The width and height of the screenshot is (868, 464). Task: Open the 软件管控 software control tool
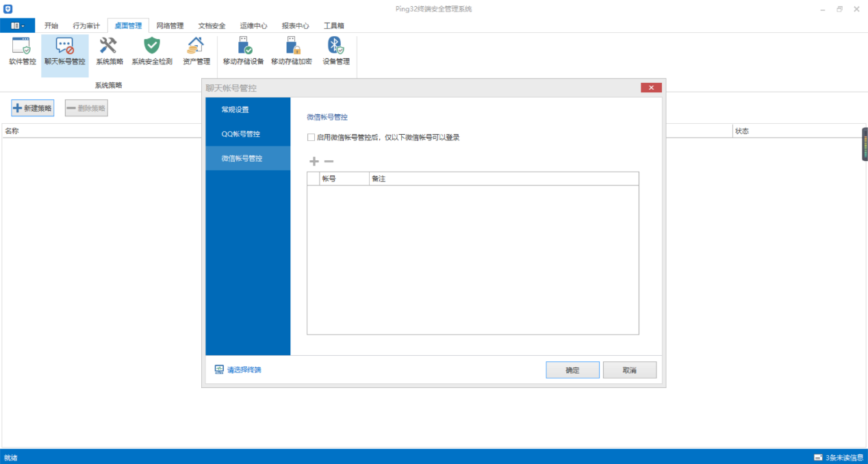point(22,52)
